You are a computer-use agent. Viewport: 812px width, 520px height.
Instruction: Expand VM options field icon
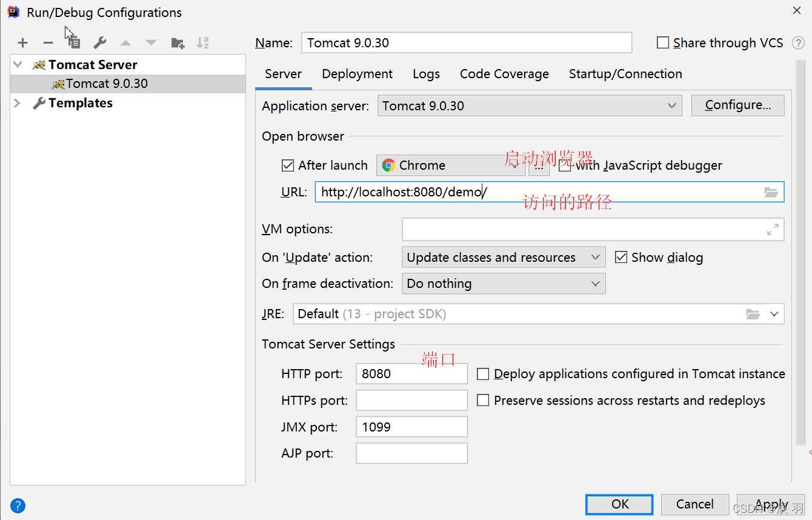click(773, 230)
